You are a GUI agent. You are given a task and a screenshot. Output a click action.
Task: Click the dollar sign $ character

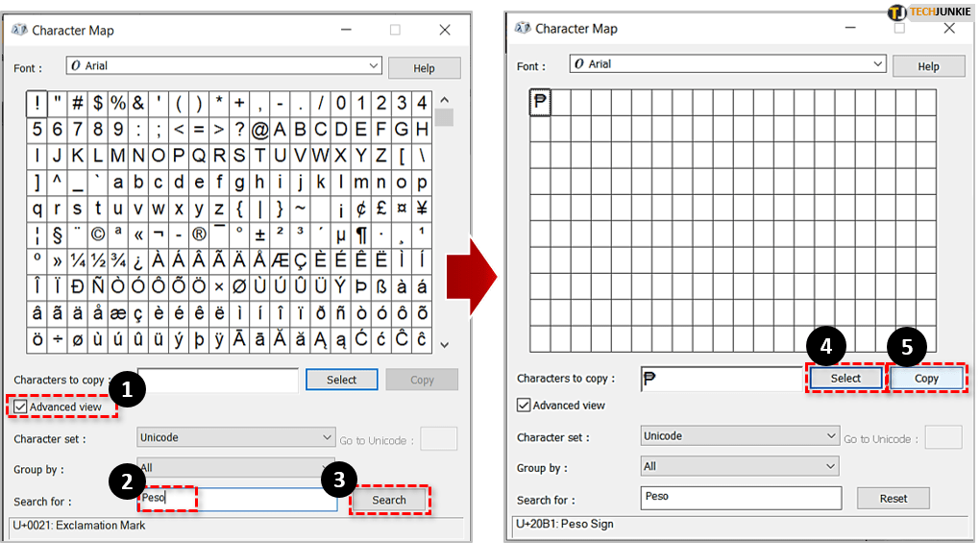coord(98,103)
